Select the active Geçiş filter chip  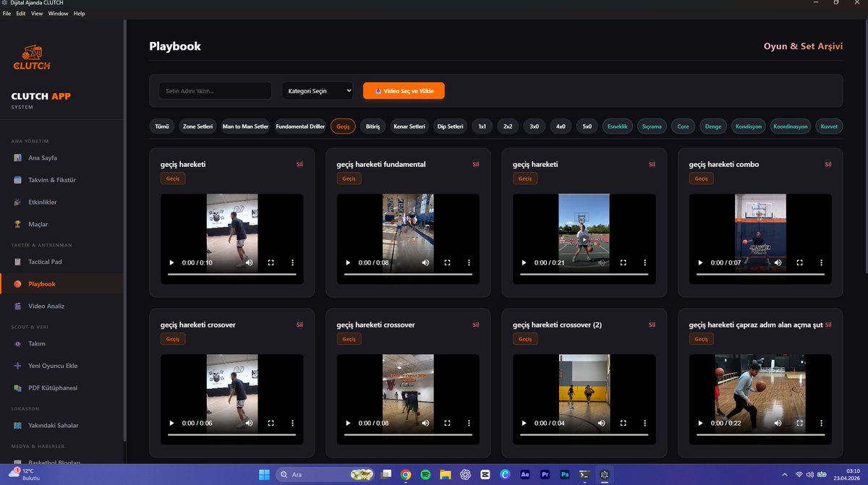pyautogui.click(x=343, y=126)
